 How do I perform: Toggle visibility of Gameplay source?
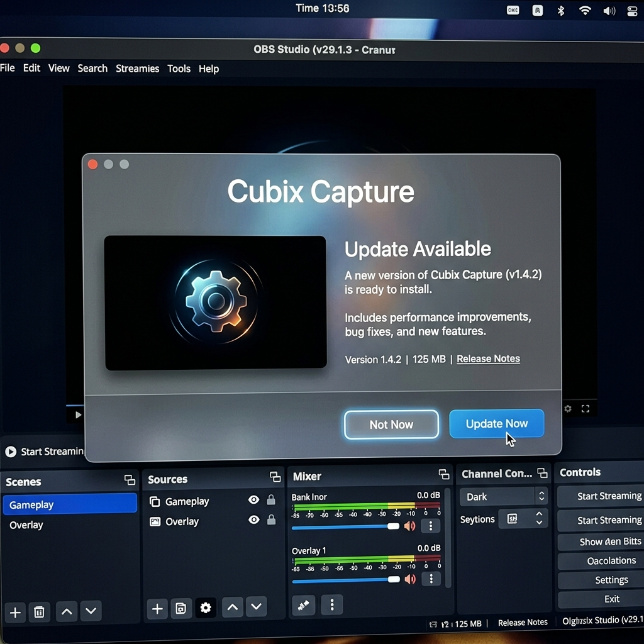coord(254,499)
